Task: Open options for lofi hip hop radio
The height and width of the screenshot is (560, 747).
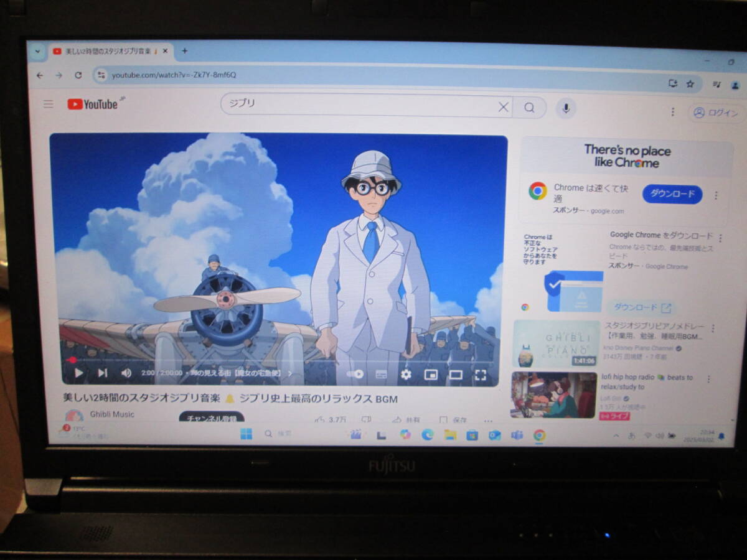Action: (x=708, y=379)
